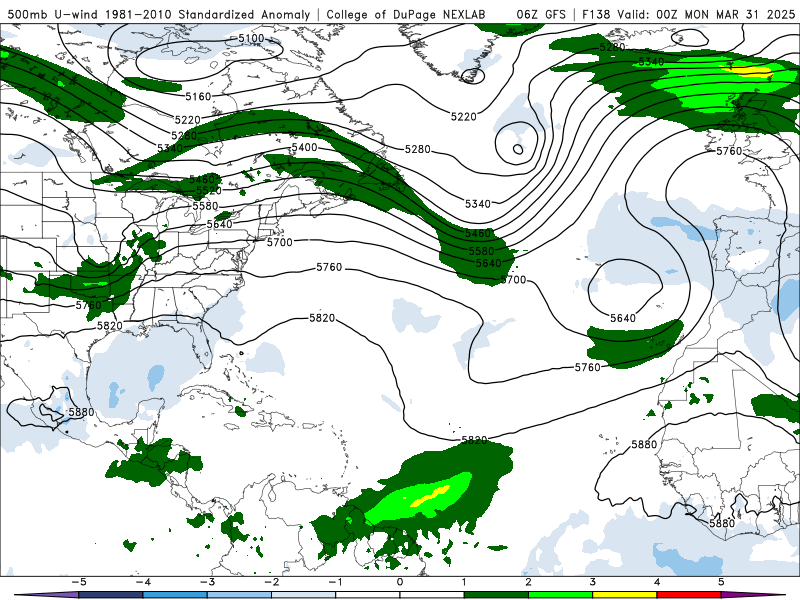
Task: Click the '06Z GFS' model run label
Action: click(x=541, y=15)
